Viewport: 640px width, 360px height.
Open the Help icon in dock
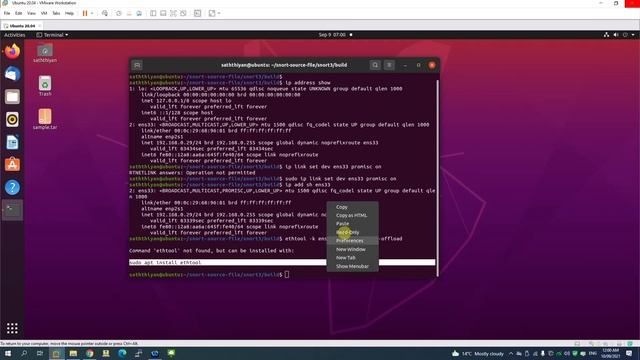[x=12, y=187]
